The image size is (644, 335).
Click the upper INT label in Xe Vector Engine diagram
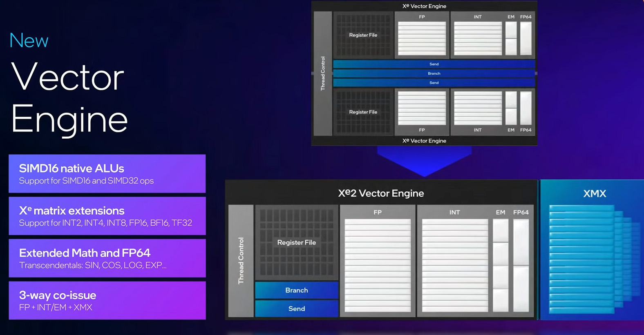pyautogui.click(x=478, y=17)
